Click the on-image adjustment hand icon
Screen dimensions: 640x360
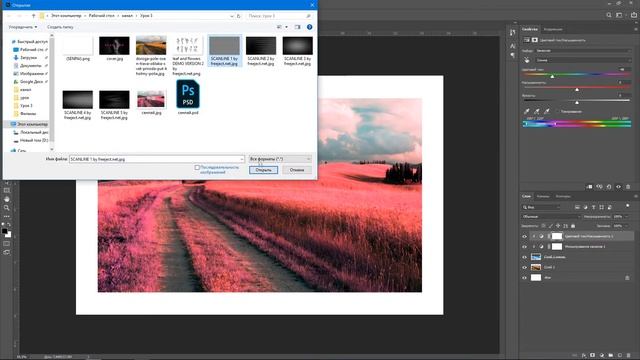coord(527,60)
